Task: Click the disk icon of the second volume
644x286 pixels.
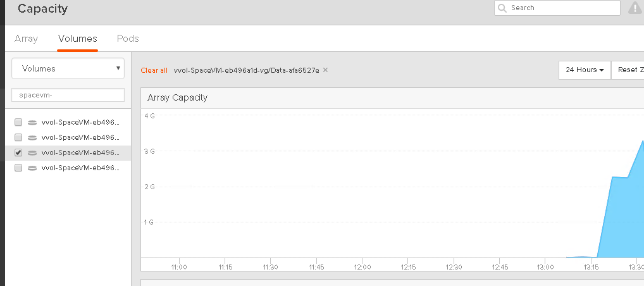Action: (x=32, y=137)
